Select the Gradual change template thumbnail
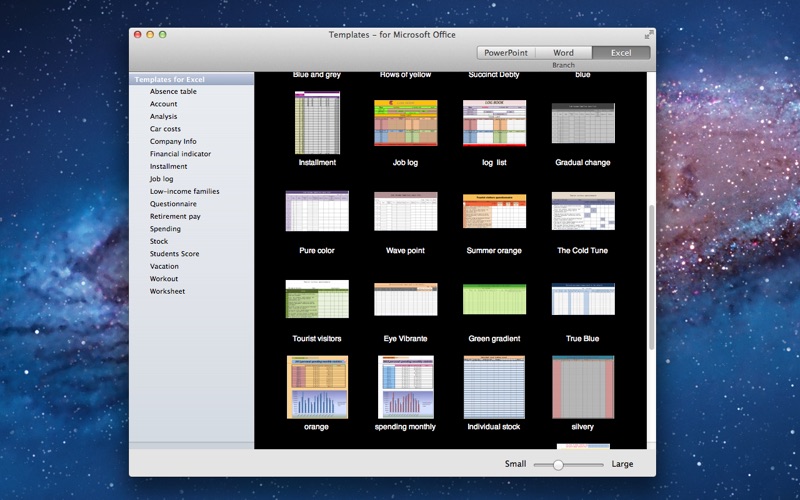The width and height of the screenshot is (800, 500). (x=583, y=123)
